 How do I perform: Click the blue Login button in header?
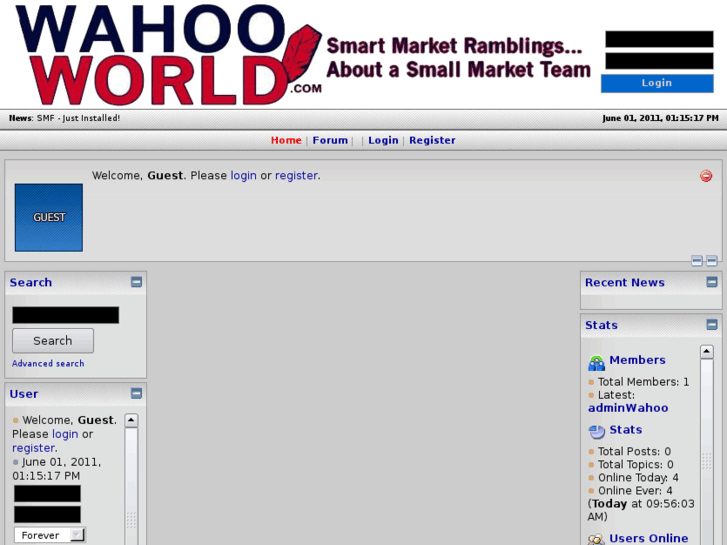[x=657, y=83]
